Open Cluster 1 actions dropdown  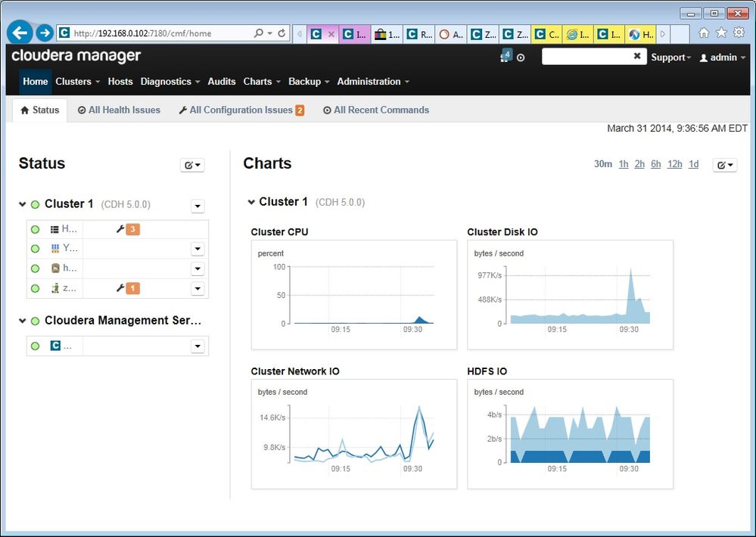click(x=198, y=206)
